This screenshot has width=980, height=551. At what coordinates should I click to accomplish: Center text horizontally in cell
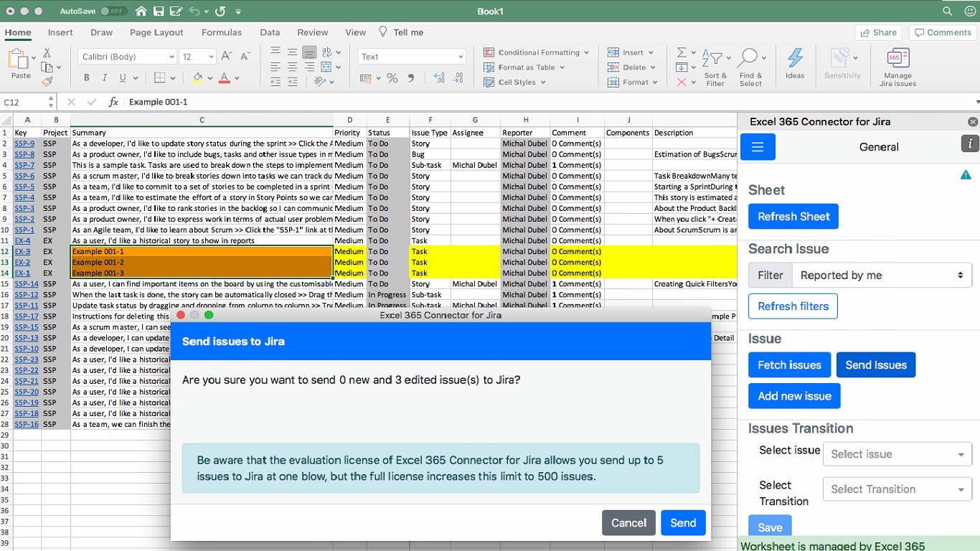coord(292,67)
